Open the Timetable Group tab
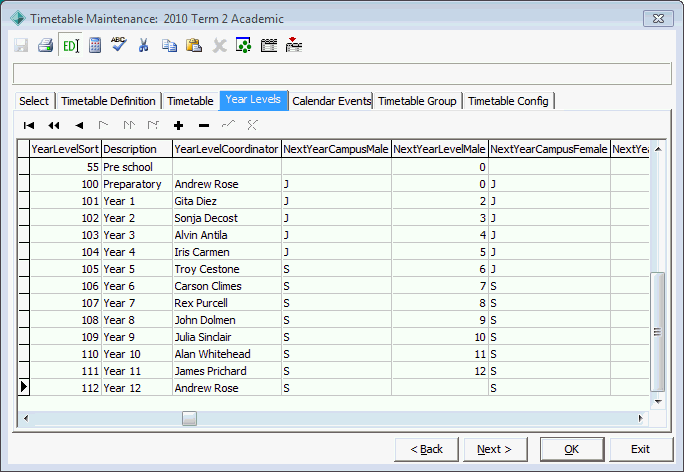 (x=417, y=101)
